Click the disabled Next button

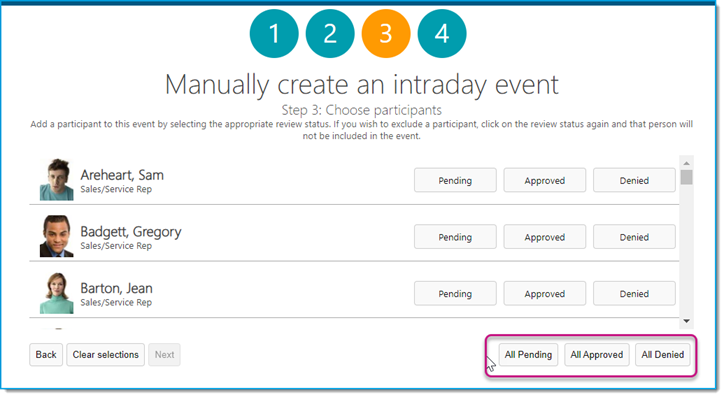point(164,355)
